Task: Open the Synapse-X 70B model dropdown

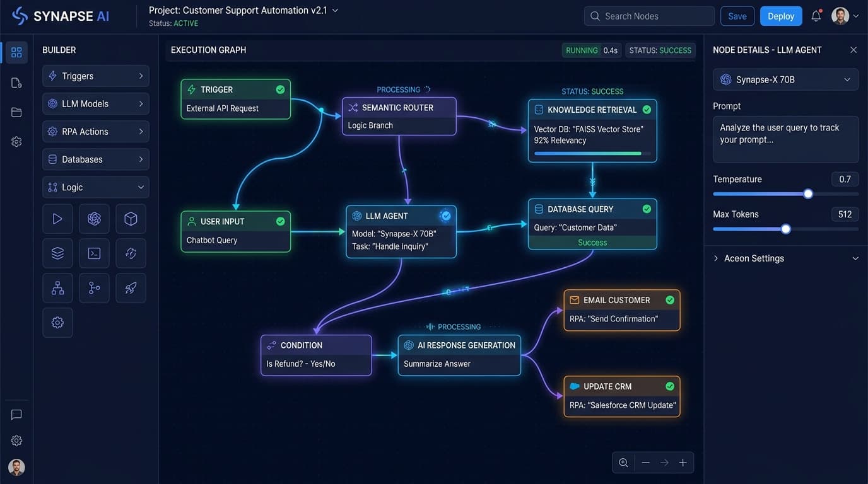Action: coord(785,79)
